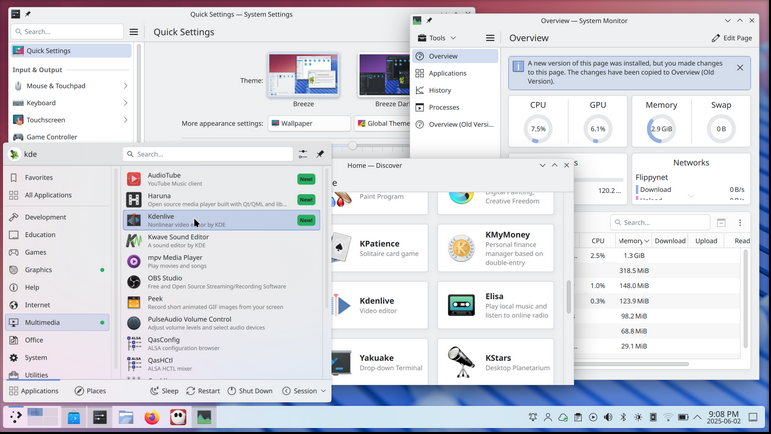771x434 pixels.
Task: Open System Monitor hamburger menu
Action: (490, 38)
